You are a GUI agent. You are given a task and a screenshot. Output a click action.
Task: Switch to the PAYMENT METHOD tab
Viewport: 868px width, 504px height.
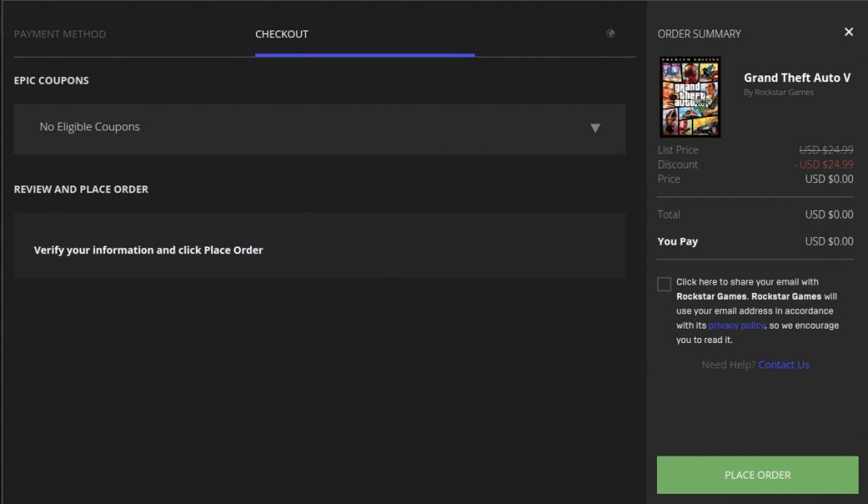point(58,34)
